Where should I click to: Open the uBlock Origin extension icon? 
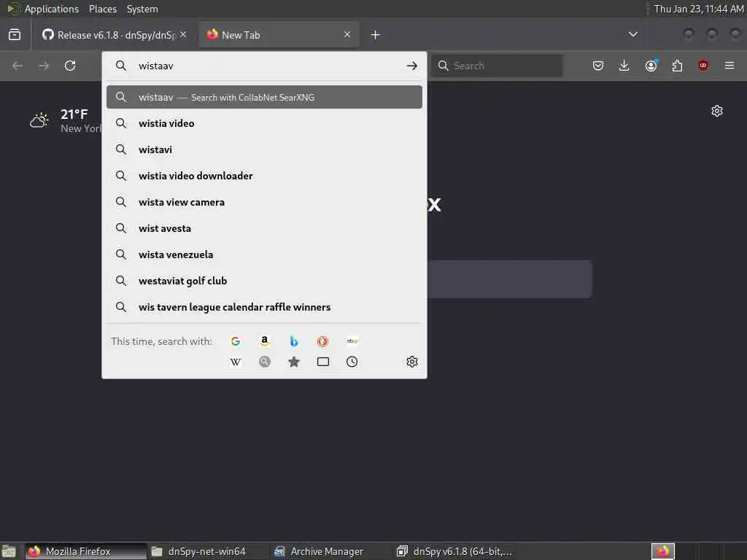click(703, 66)
